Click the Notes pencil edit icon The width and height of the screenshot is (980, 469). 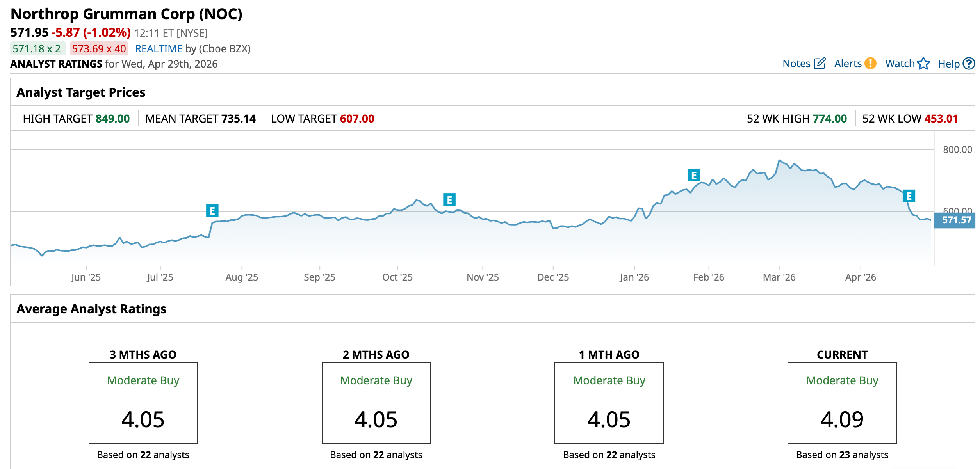(820, 64)
